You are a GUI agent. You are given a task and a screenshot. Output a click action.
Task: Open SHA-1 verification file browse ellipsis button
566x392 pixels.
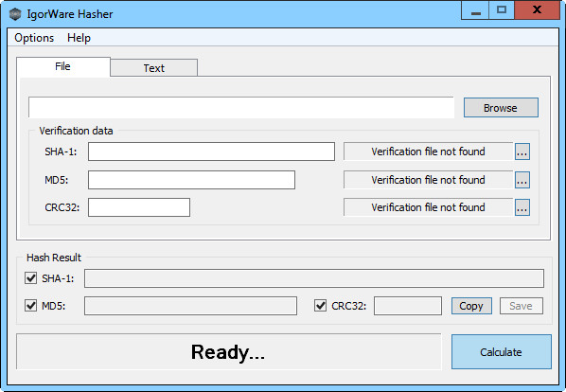(522, 151)
